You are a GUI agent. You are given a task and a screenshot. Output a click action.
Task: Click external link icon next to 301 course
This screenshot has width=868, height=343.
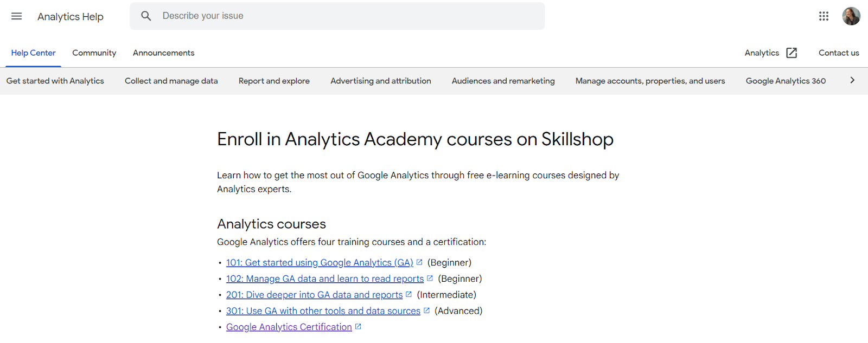[427, 310]
